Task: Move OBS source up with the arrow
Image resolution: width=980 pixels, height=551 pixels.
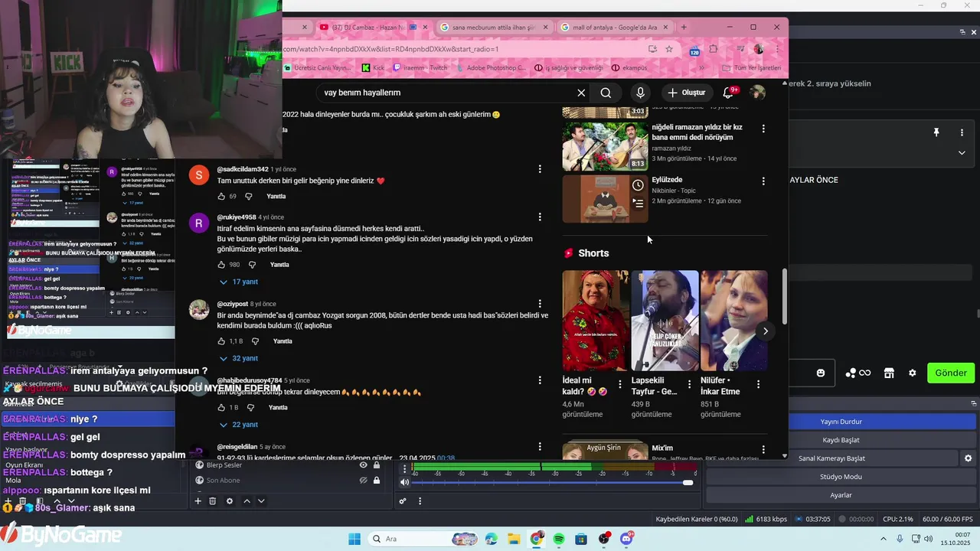Action: [x=247, y=501]
